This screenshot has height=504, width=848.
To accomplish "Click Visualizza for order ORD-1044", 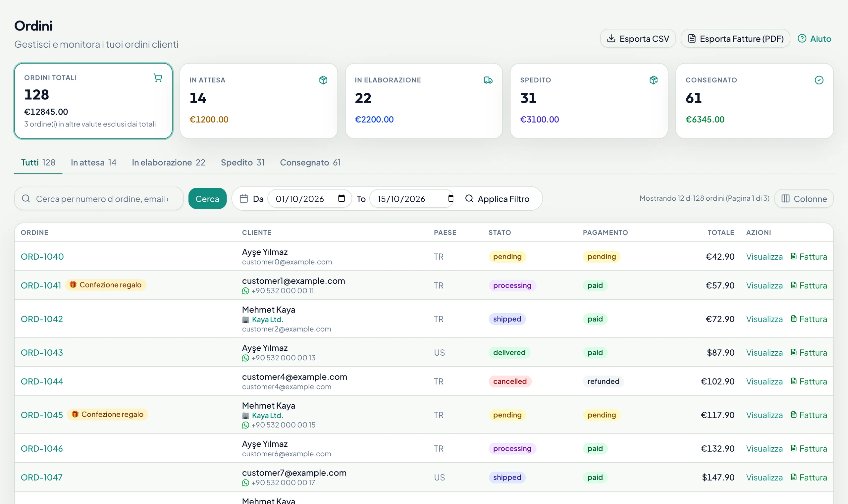I will click(x=764, y=381).
